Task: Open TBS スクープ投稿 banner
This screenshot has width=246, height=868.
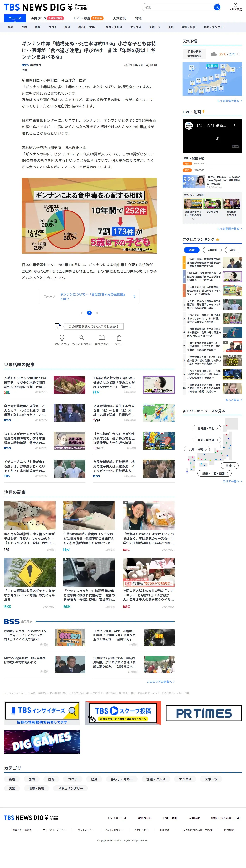Action: [x=123, y=713]
